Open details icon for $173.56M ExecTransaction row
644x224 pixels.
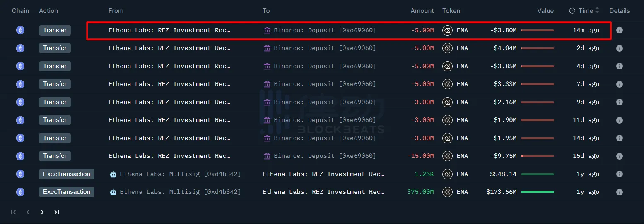pyautogui.click(x=620, y=192)
